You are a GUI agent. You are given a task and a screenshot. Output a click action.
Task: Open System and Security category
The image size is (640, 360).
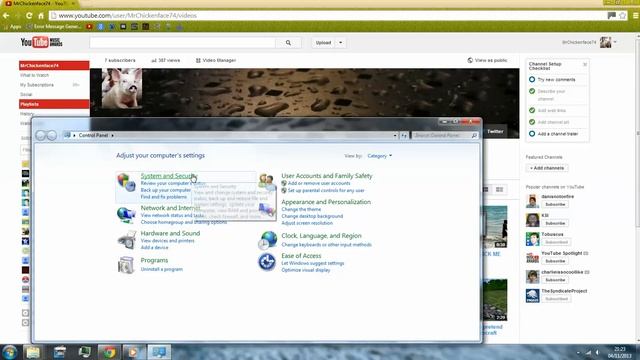(169, 176)
